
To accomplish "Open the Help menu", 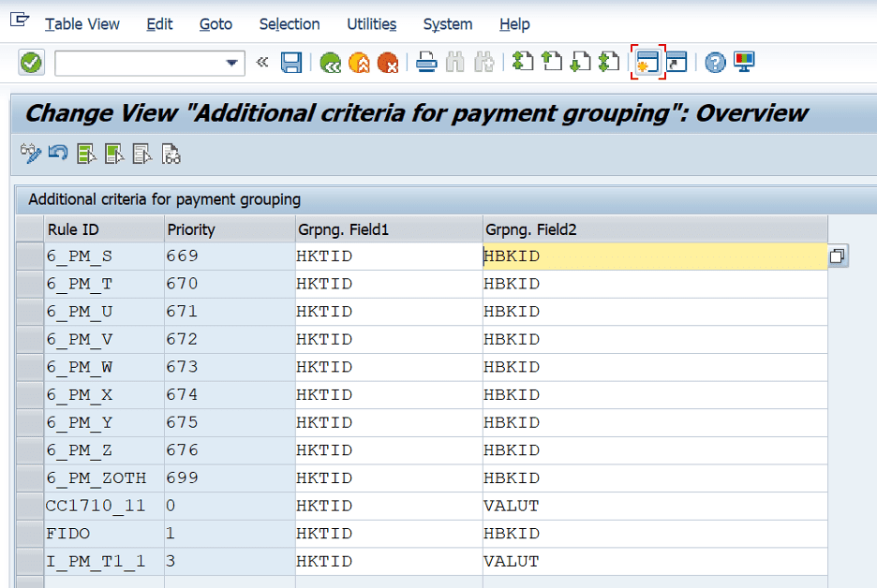I will (514, 24).
